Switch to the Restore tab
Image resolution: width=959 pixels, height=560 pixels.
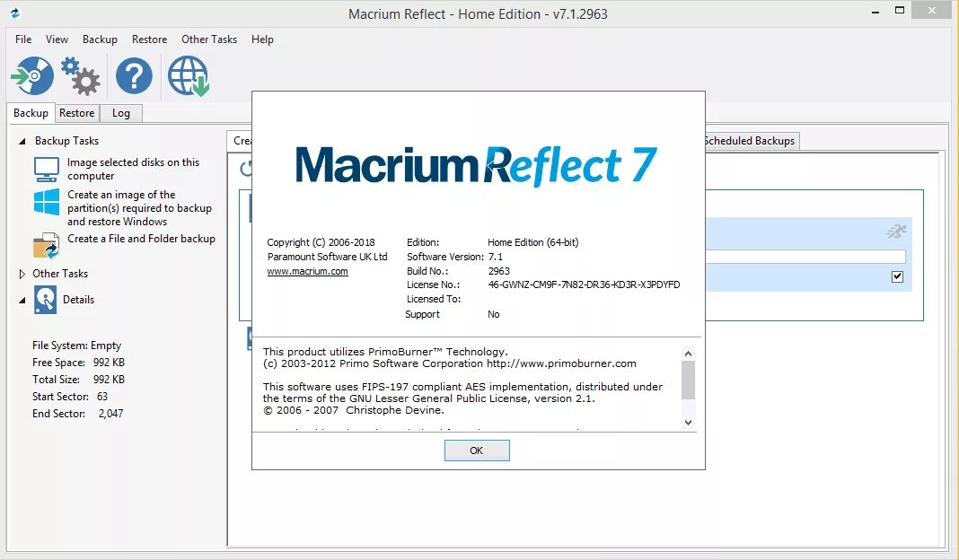coord(77,113)
